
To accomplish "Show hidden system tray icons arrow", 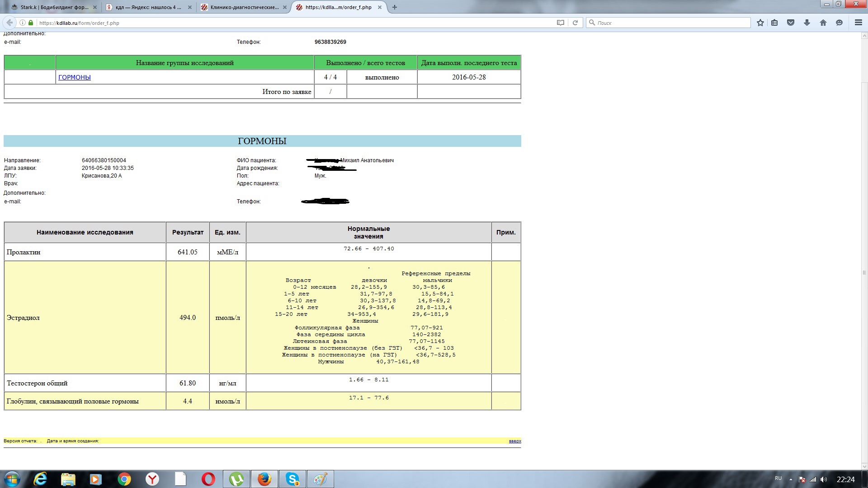I will [791, 479].
